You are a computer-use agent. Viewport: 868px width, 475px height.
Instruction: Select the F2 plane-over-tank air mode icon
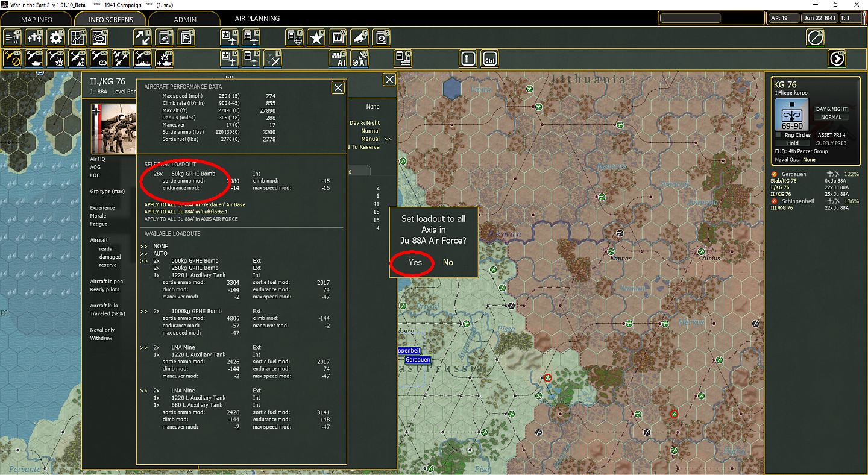[x=34, y=58]
